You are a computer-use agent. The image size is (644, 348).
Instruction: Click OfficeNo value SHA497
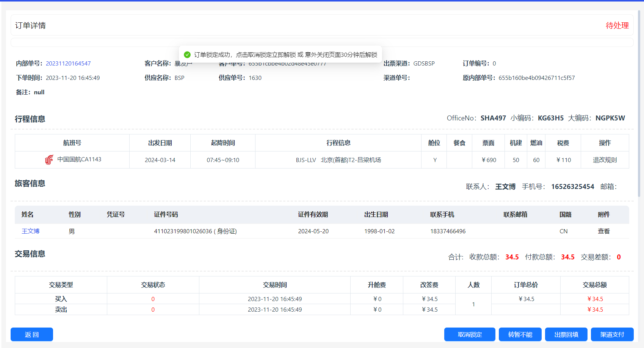pyautogui.click(x=493, y=118)
